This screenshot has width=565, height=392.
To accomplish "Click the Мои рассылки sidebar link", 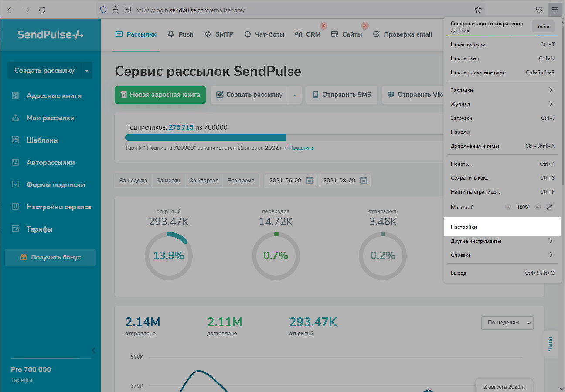I will pos(51,118).
